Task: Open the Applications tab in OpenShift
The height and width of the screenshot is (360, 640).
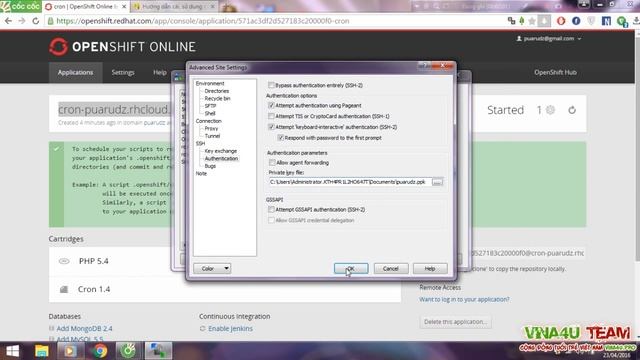Action: point(76,72)
